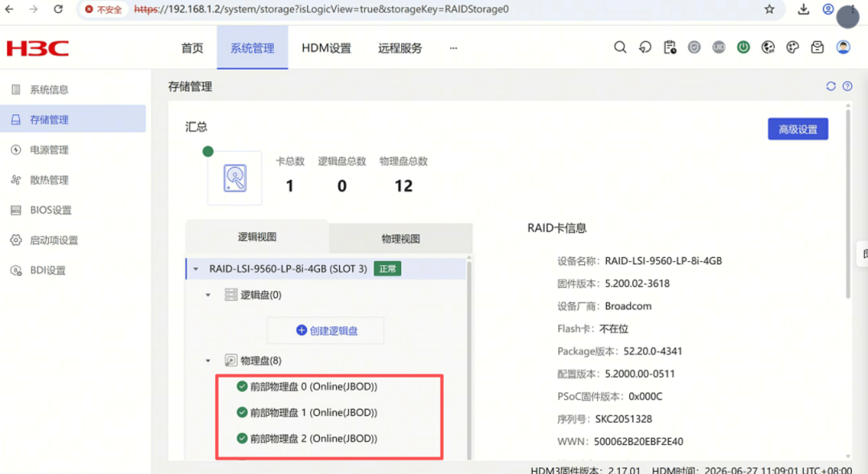Open the 首页 top menu
The height and width of the screenshot is (474, 868).
[192, 48]
